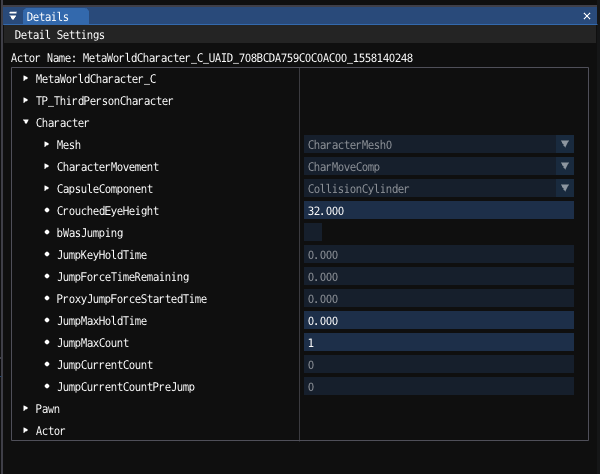600x474 pixels.
Task: Select the JumpCurrentCountPreJump property label
Action: tap(126, 387)
